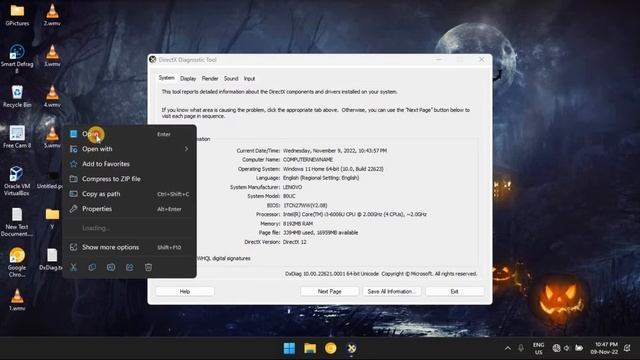The height and width of the screenshot is (360, 640).
Task: Click the Share icon in context menu
Action: (130, 267)
